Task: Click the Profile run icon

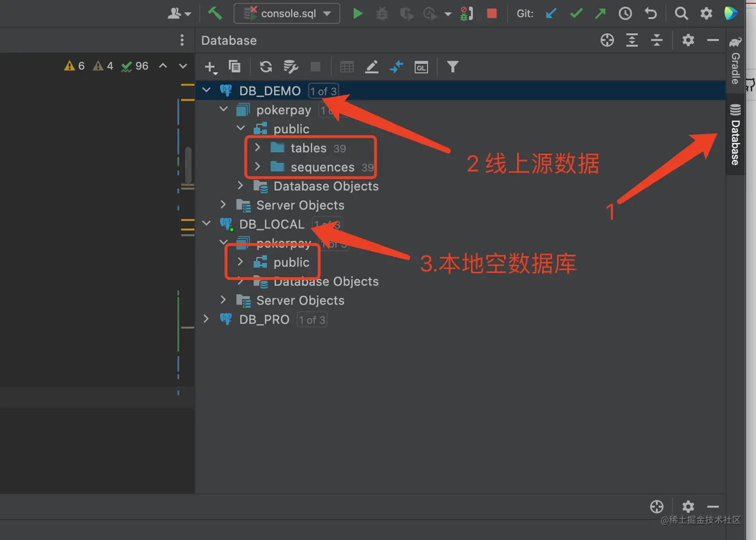Action: coord(429,13)
